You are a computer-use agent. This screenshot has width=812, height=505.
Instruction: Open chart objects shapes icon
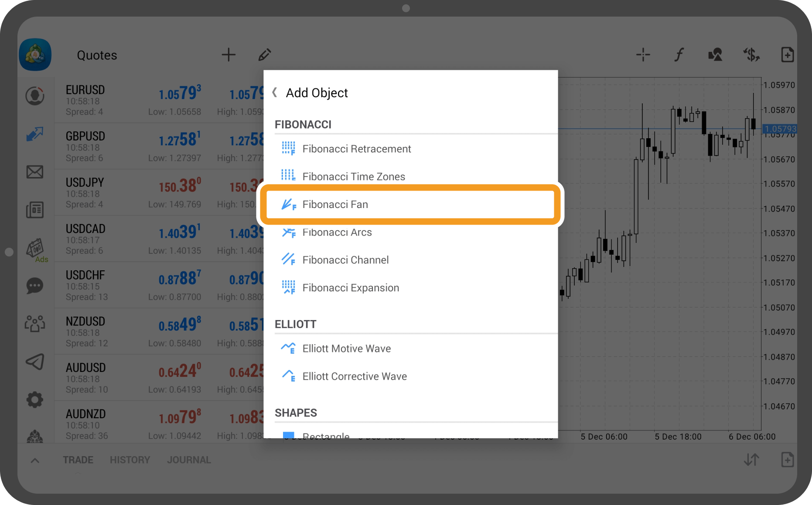click(715, 55)
